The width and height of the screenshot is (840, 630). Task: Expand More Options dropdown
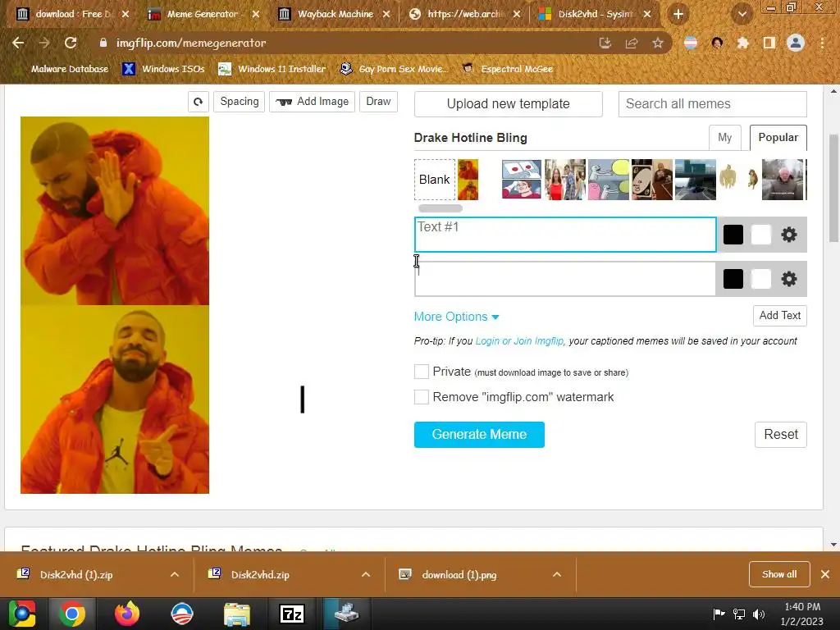tap(456, 317)
